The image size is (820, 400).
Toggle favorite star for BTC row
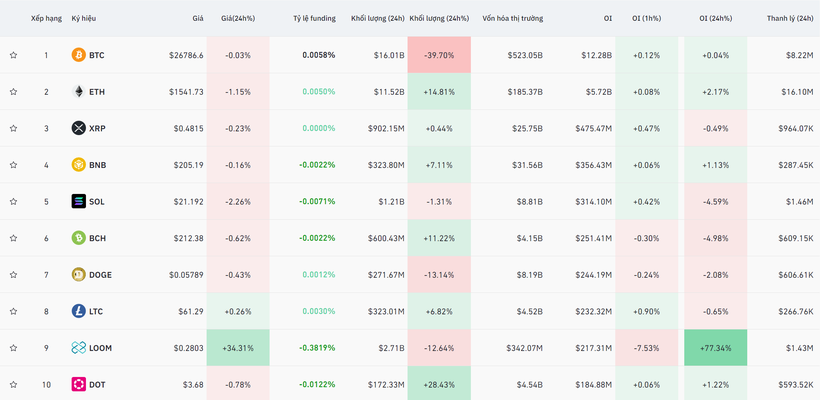point(14,55)
